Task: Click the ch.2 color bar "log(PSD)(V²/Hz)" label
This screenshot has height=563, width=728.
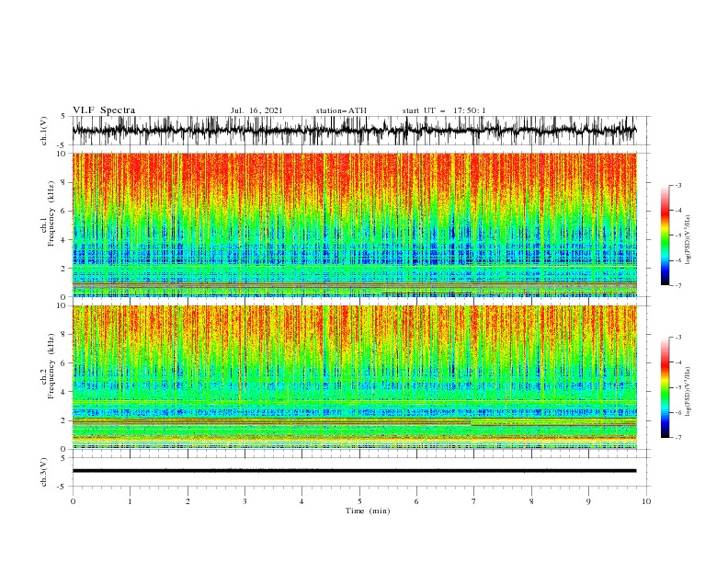Action: [688, 392]
